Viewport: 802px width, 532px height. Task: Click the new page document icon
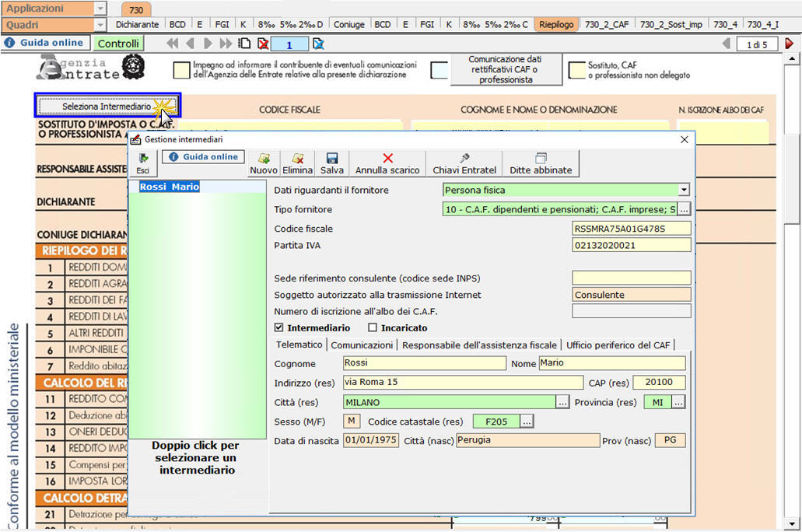pos(245,44)
